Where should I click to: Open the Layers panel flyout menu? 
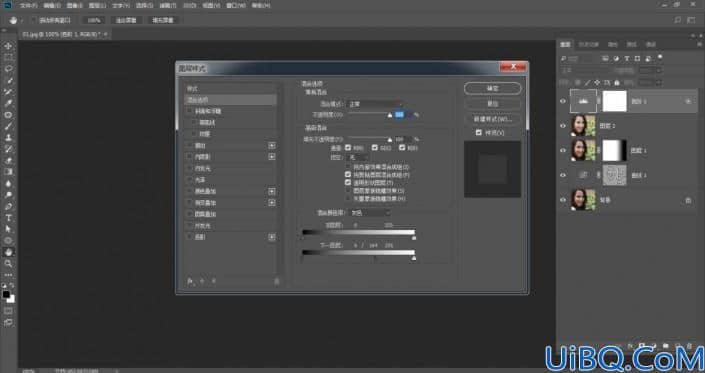pyautogui.click(x=700, y=44)
